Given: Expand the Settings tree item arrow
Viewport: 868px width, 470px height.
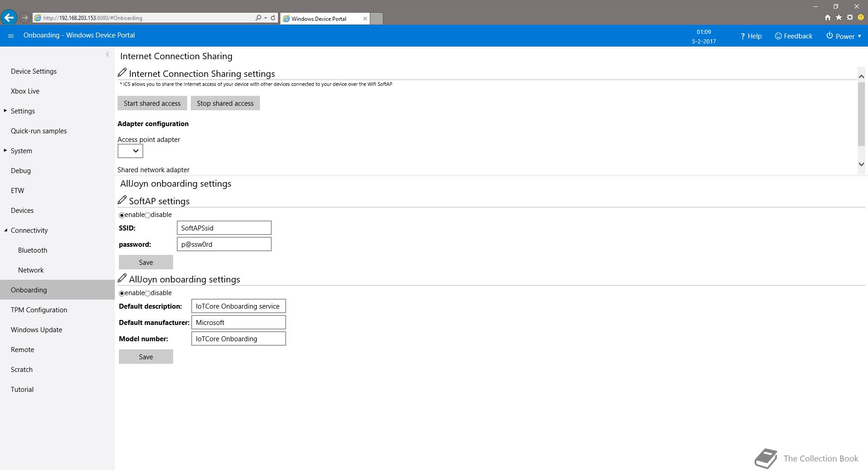Looking at the screenshot, I should [x=5, y=111].
